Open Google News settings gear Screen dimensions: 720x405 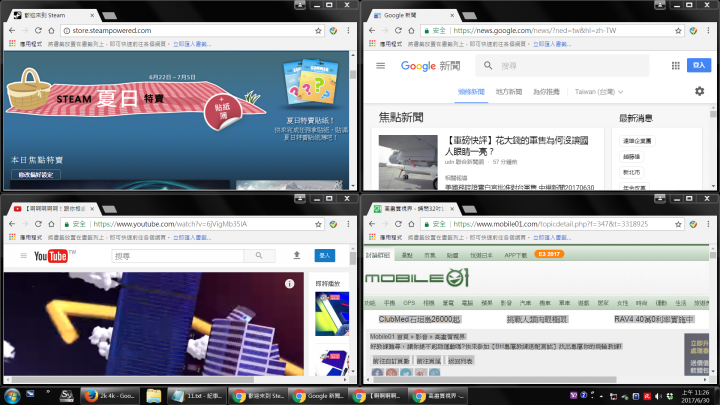click(699, 91)
